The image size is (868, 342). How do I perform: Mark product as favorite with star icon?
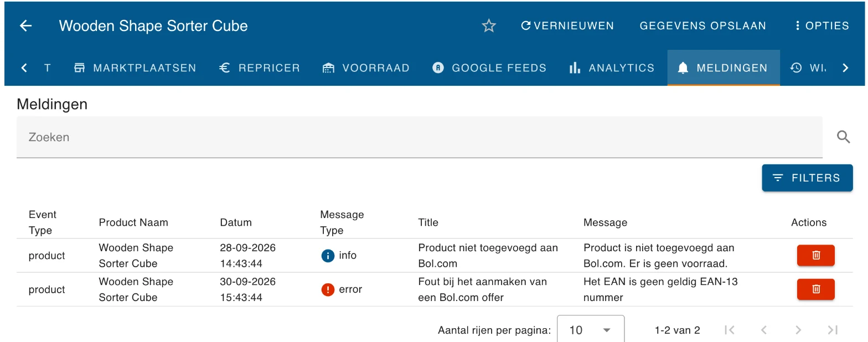click(x=489, y=26)
